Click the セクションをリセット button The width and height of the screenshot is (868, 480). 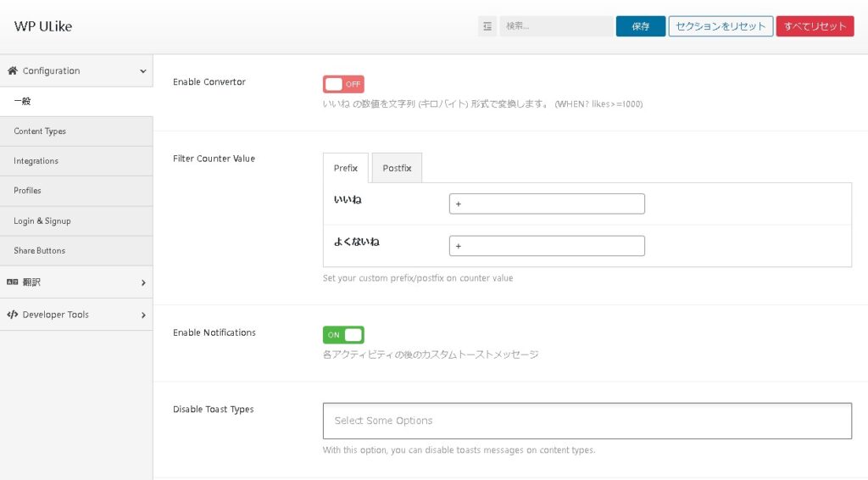721,26
